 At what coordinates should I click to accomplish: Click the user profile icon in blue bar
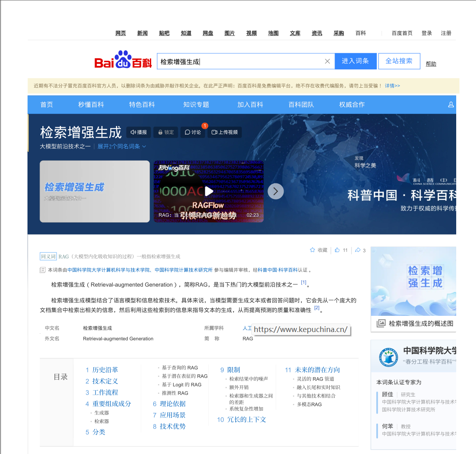click(451, 105)
